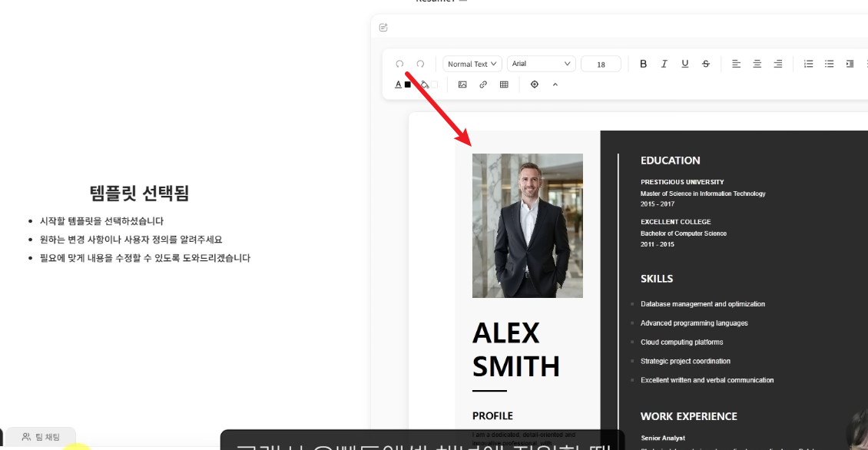Click bullet starting with 원하는 변경 사항이나
This screenshot has width=868, height=450.
pyautogui.click(x=131, y=240)
